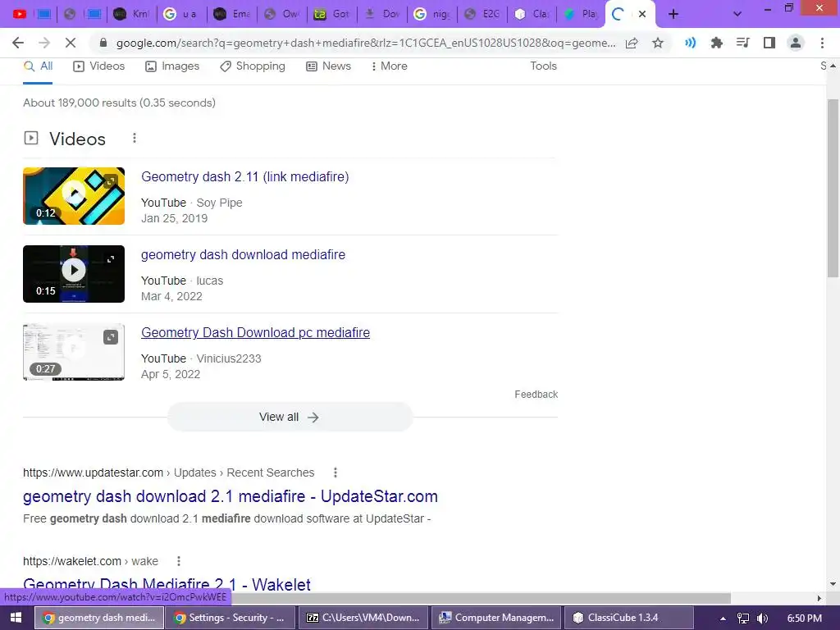
Task: Open options for the updatestar.com result
Action: click(336, 472)
